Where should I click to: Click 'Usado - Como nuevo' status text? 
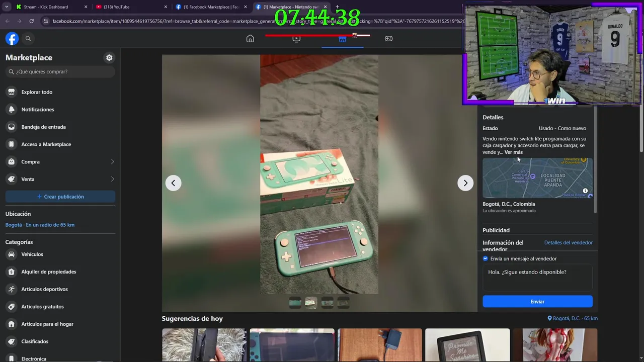(x=562, y=128)
